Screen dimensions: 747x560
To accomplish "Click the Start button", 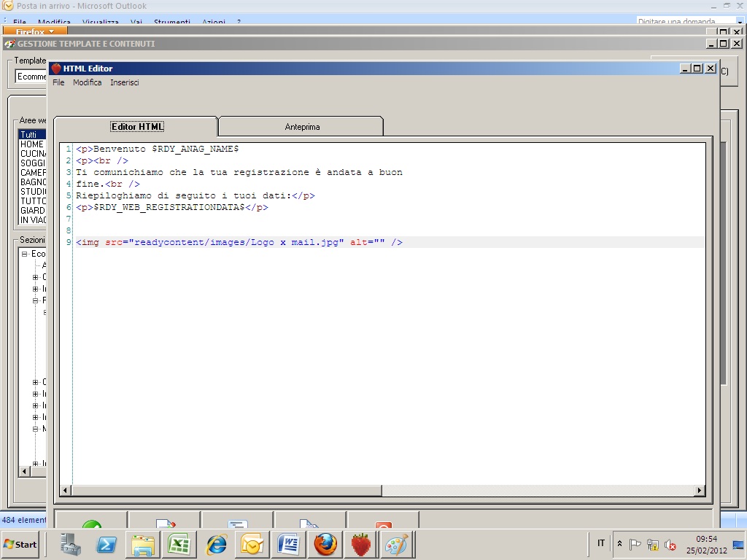I will pyautogui.click(x=20, y=544).
